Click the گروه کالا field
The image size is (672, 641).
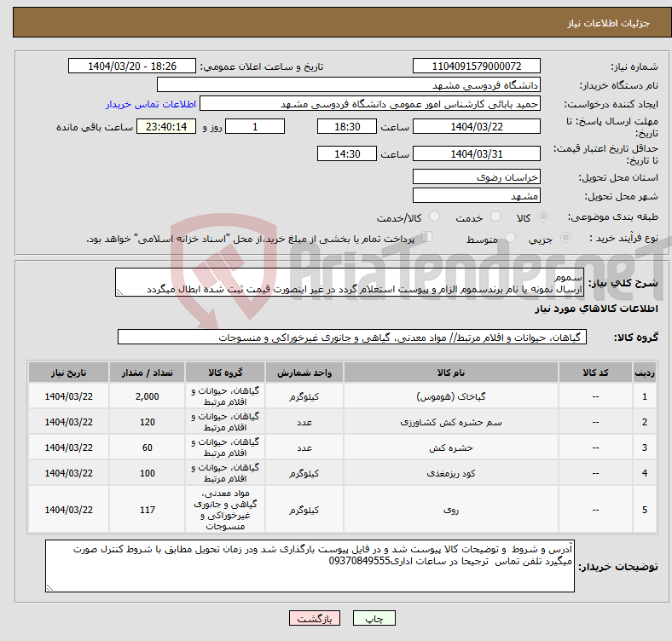click(352, 337)
